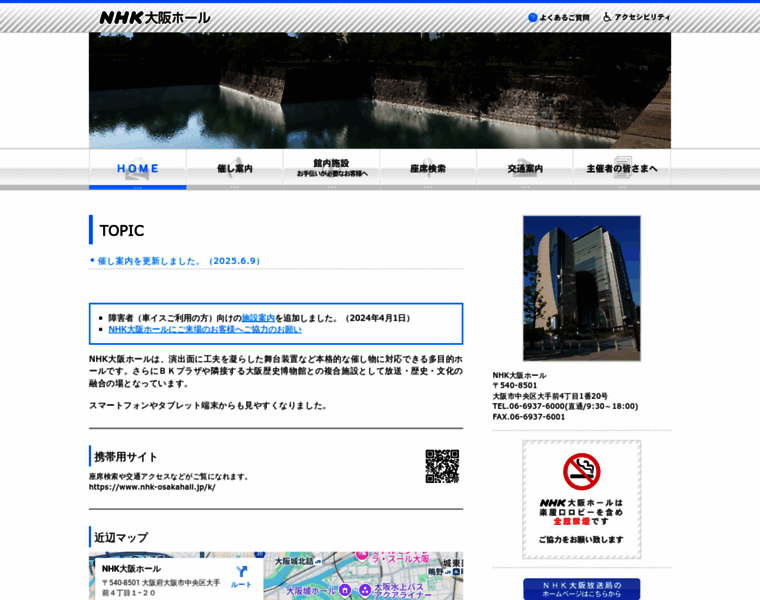Click 大阪城北詰 station label on map
The image size is (760, 600).
pyautogui.click(x=298, y=561)
